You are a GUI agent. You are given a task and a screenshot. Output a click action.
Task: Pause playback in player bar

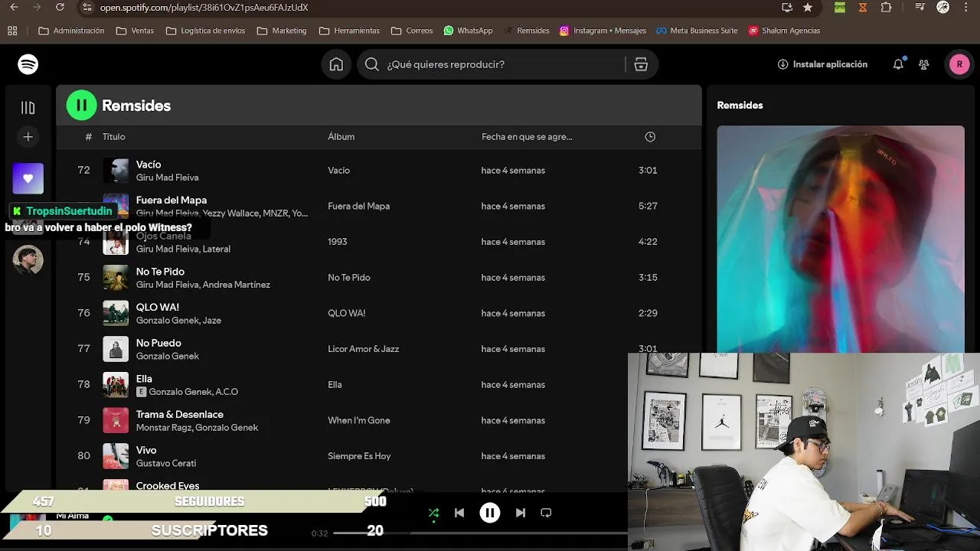(490, 513)
